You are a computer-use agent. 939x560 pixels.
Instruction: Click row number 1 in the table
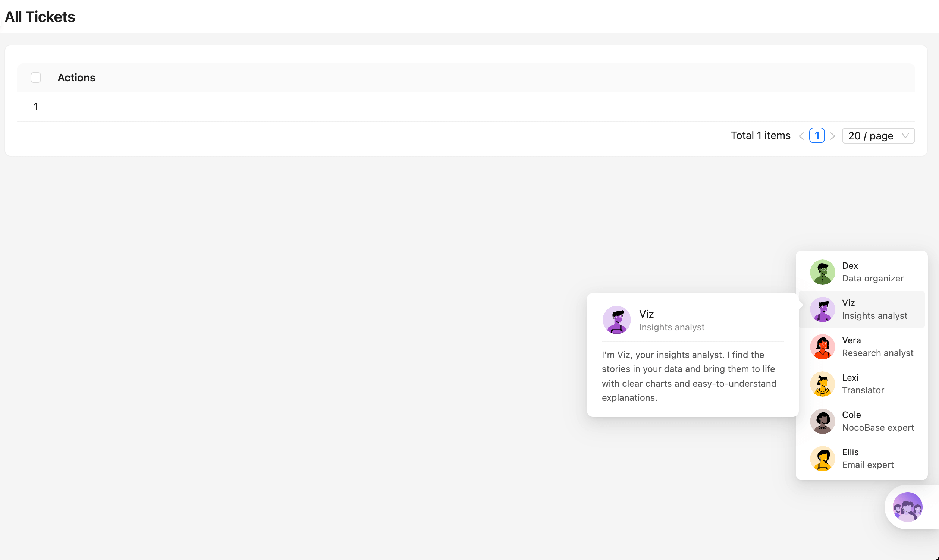pyautogui.click(x=36, y=107)
